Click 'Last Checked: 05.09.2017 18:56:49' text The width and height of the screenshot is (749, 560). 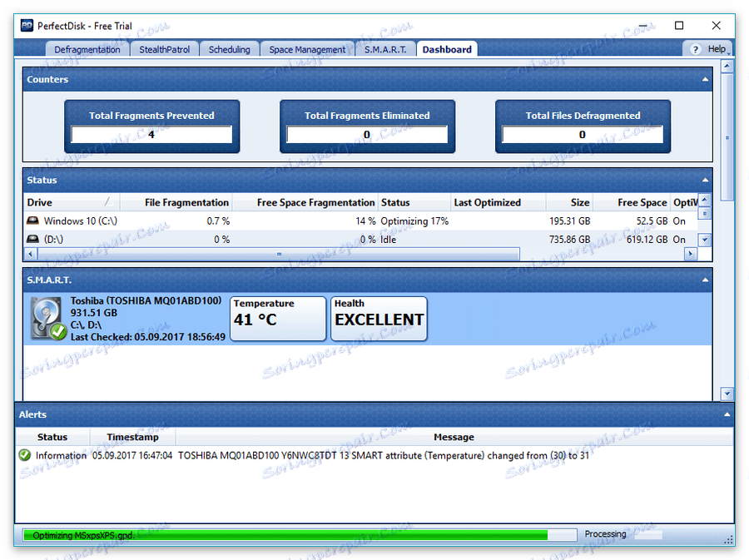[x=148, y=336]
